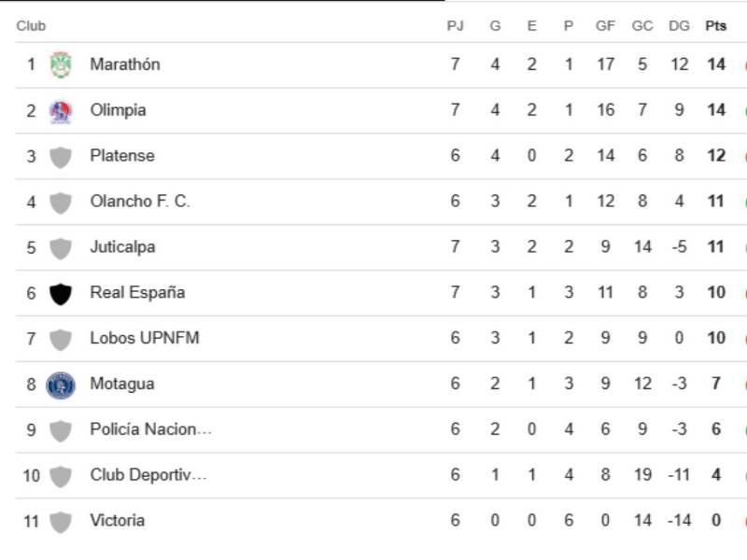Click Marathón's latest form result indicator

click(744, 63)
